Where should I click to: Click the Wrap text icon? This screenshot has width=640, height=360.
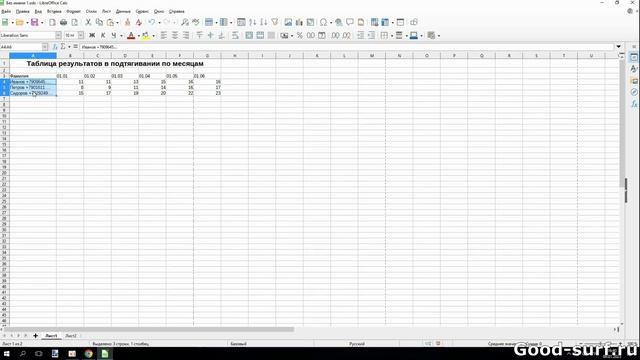pos(235,36)
